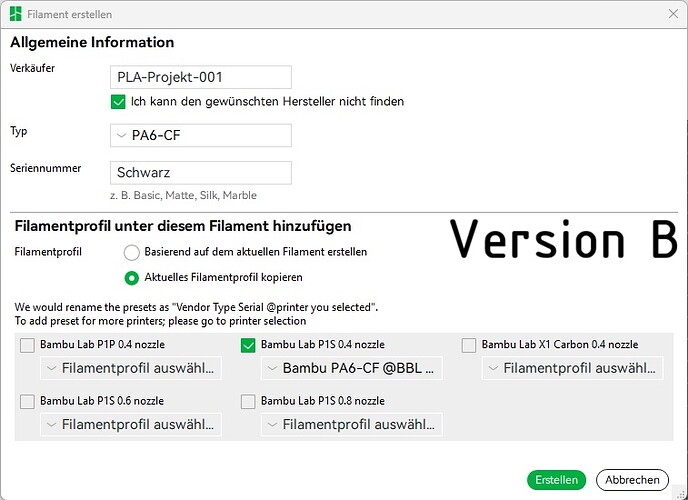Uncheck Bambu Lab P1S 0.4 nozzle

[248, 345]
